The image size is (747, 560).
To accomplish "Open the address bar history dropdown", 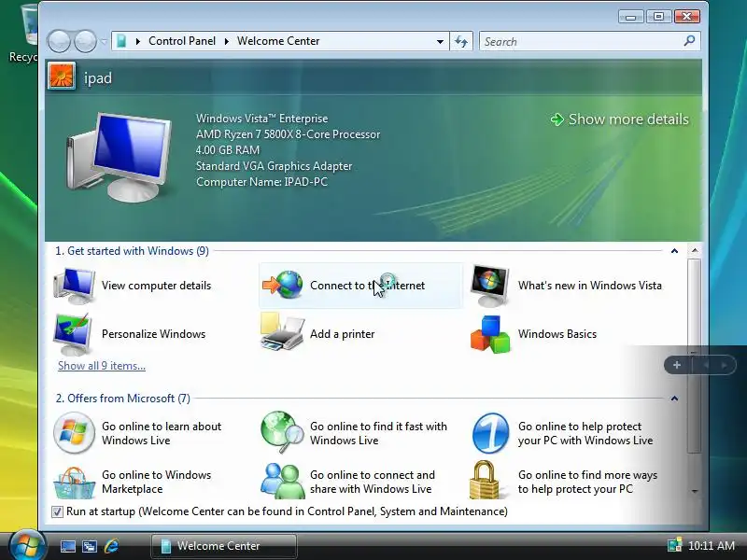I will point(440,42).
